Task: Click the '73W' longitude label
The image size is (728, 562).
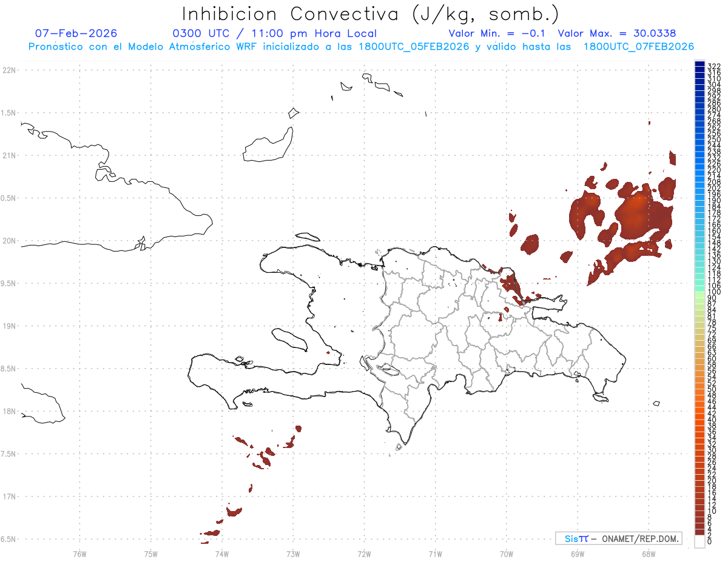Action: point(293,553)
